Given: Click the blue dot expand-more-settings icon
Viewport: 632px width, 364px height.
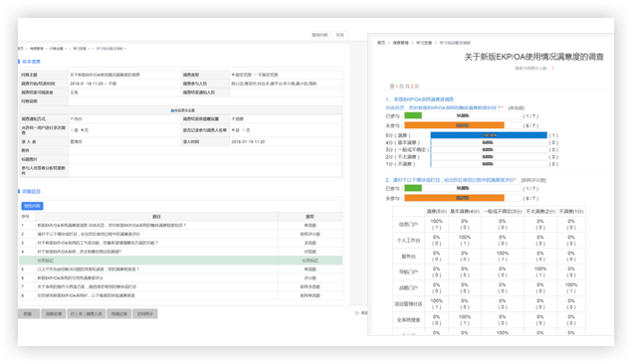Looking at the screenshot, I should [172, 110].
